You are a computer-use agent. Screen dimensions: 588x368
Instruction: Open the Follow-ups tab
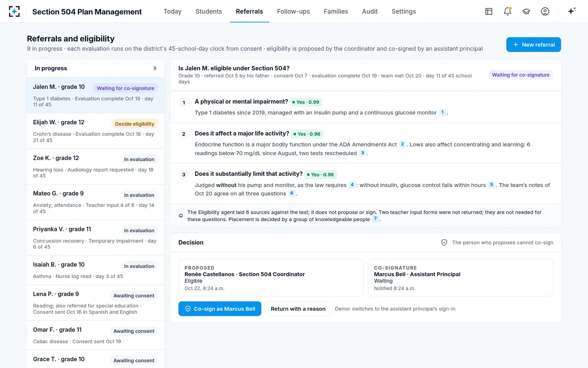pos(293,11)
